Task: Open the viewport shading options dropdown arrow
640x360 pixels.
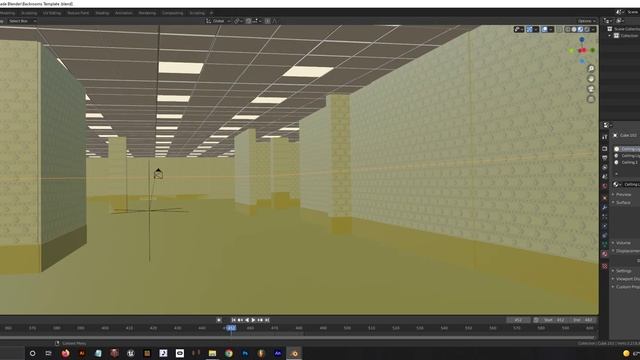Action: tap(593, 29)
